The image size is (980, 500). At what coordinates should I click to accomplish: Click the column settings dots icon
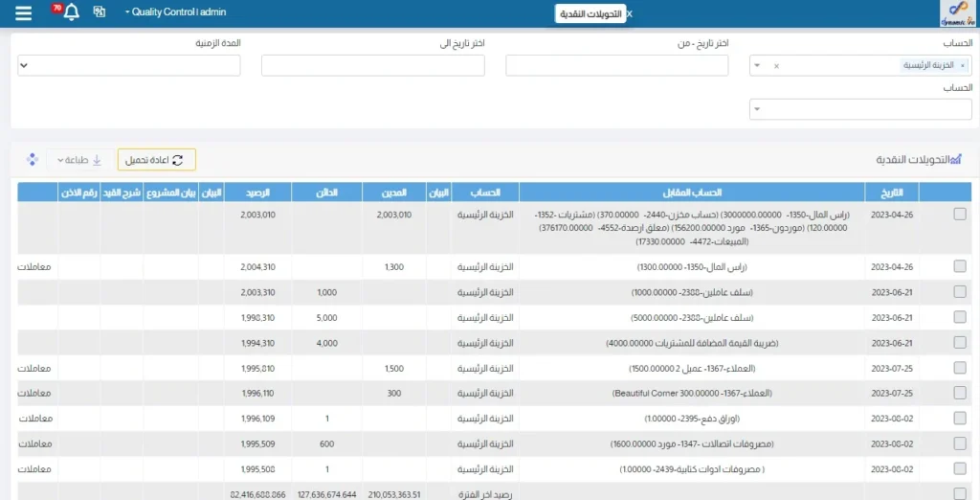(x=32, y=159)
